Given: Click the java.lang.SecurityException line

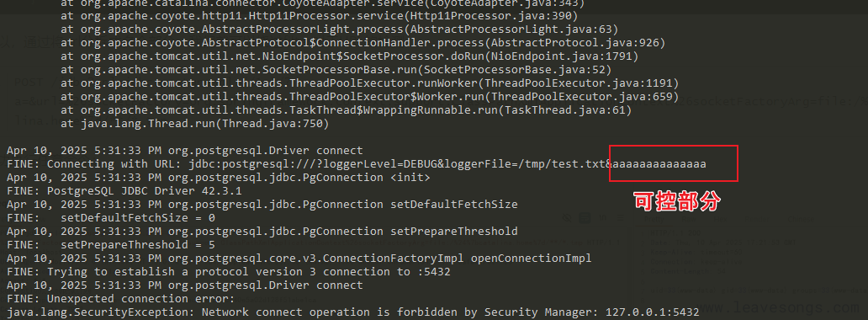Looking at the screenshot, I should (352, 312).
